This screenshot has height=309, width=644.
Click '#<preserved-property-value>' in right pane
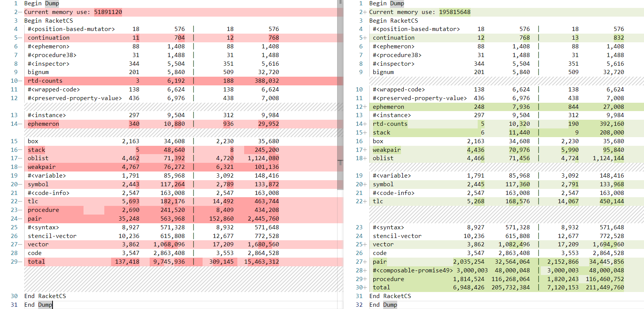point(420,98)
